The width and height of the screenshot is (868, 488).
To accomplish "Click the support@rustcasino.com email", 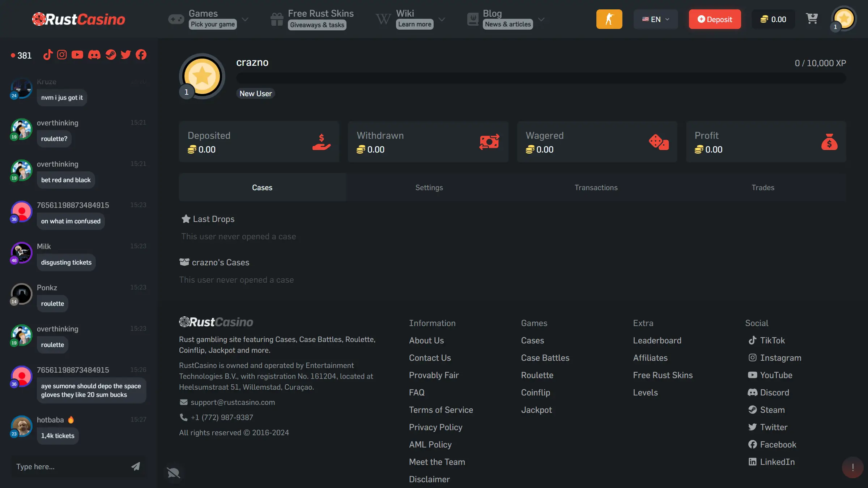I will [233, 402].
